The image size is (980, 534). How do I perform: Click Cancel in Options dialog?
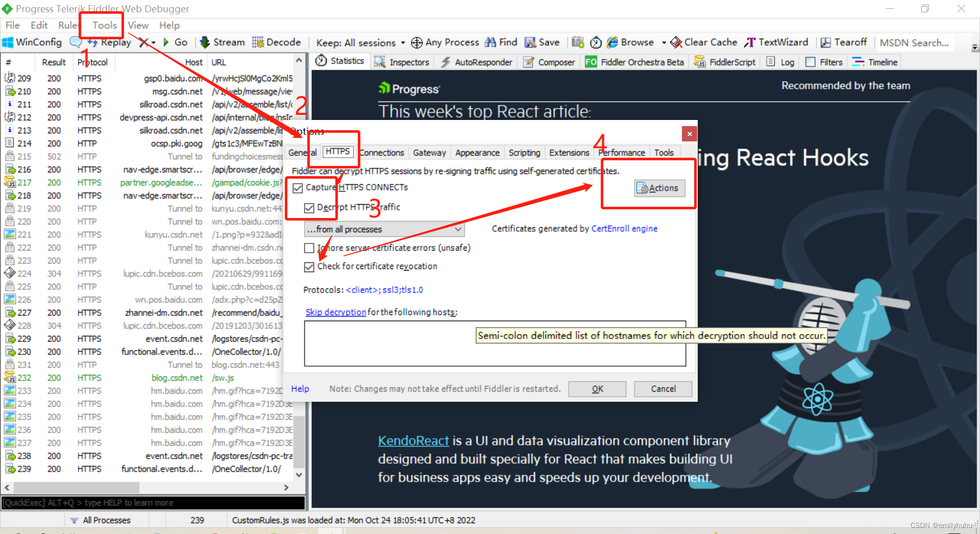tap(663, 389)
